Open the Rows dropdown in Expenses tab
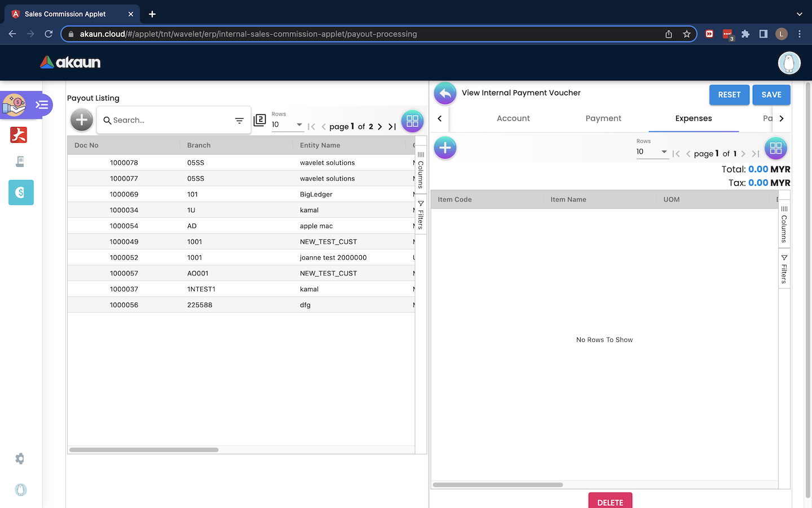 click(x=652, y=152)
